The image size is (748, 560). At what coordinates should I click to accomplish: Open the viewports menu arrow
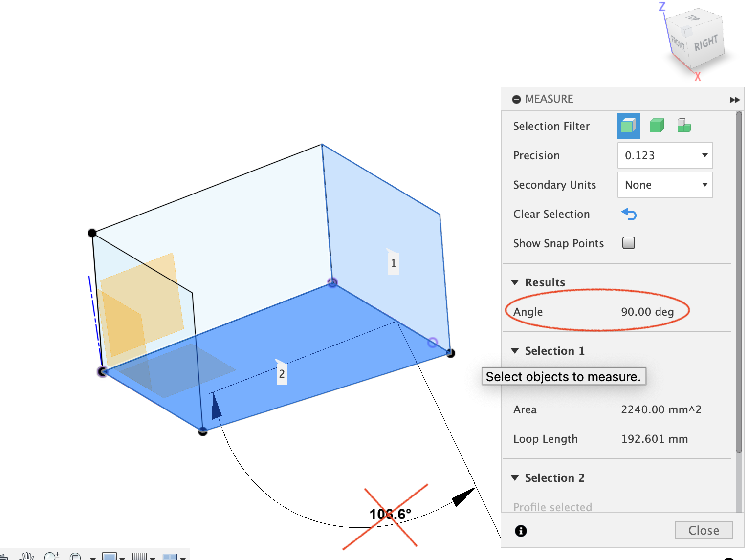point(184,556)
